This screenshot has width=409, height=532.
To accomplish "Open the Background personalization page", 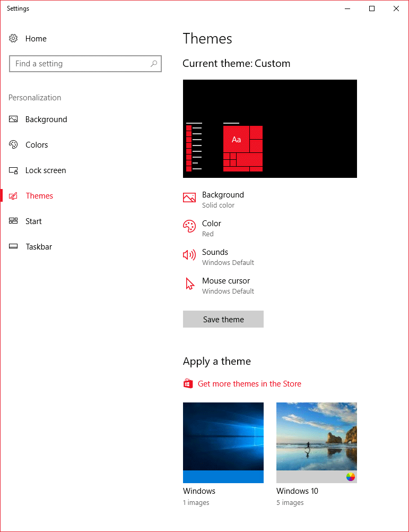I will 46,119.
